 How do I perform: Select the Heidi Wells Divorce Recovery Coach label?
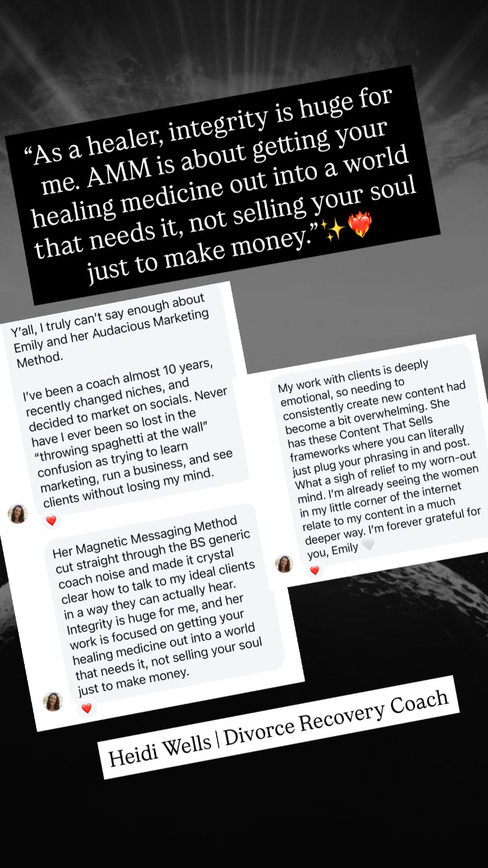[x=278, y=728]
